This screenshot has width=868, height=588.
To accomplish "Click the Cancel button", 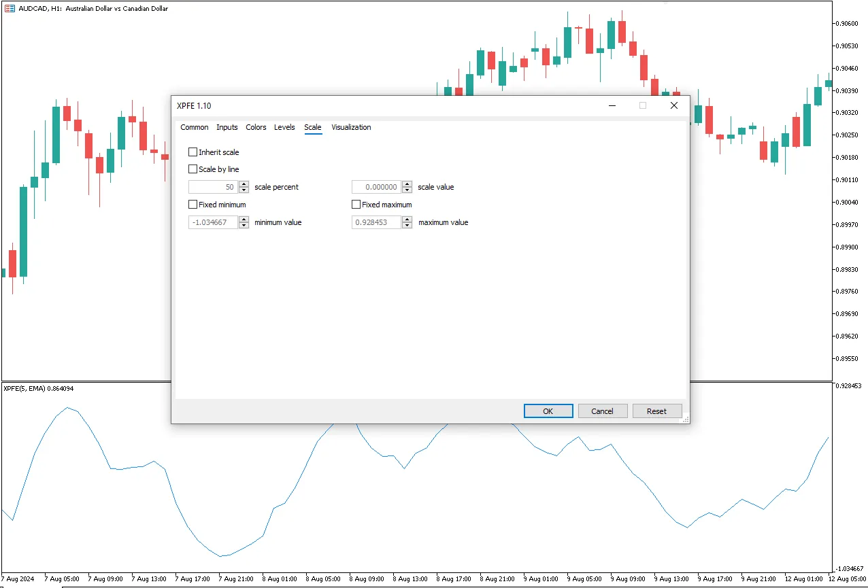I will (602, 411).
